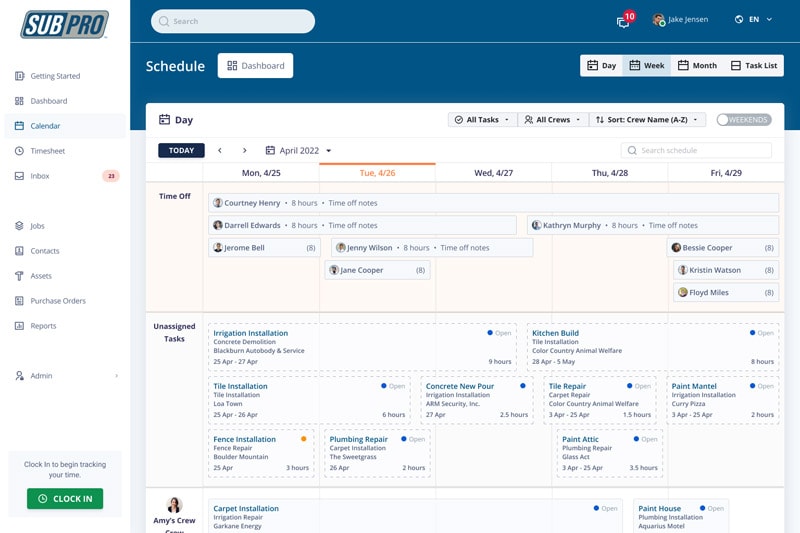Click Jake Jensen's profile avatar

click(x=658, y=20)
